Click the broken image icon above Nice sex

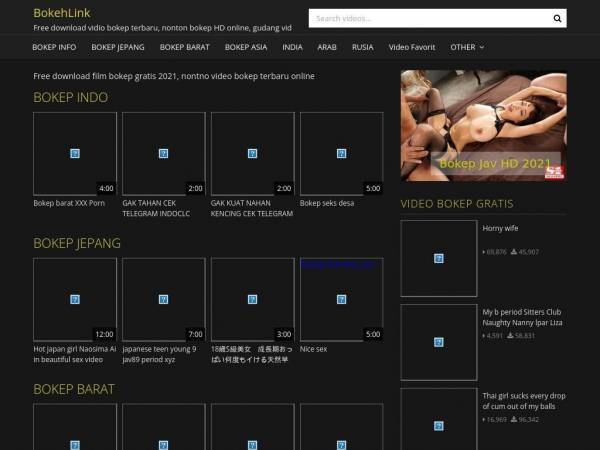pyautogui.click(x=341, y=299)
